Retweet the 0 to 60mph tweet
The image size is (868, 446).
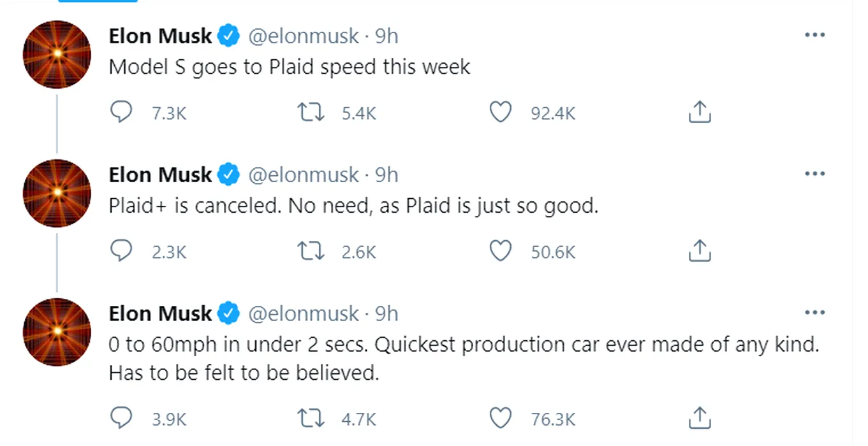[x=312, y=419]
